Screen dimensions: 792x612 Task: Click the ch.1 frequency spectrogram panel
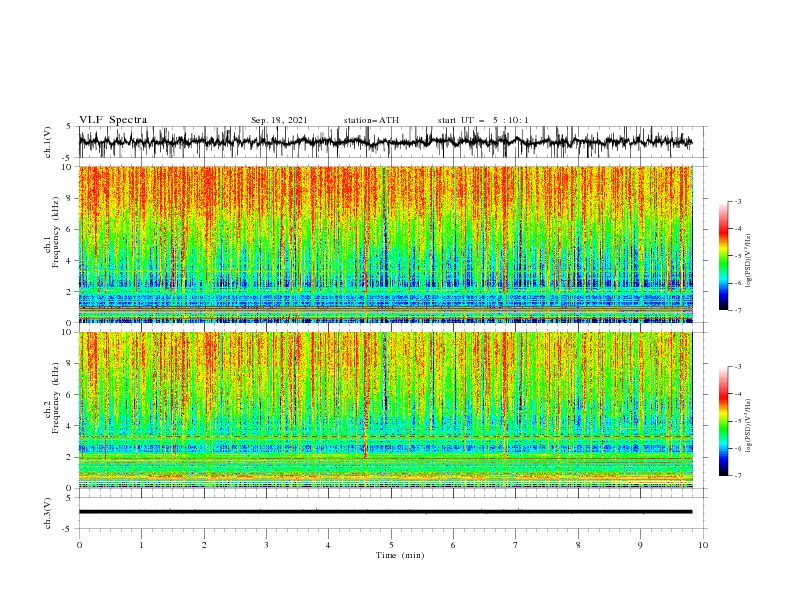pyautogui.click(x=385, y=244)
